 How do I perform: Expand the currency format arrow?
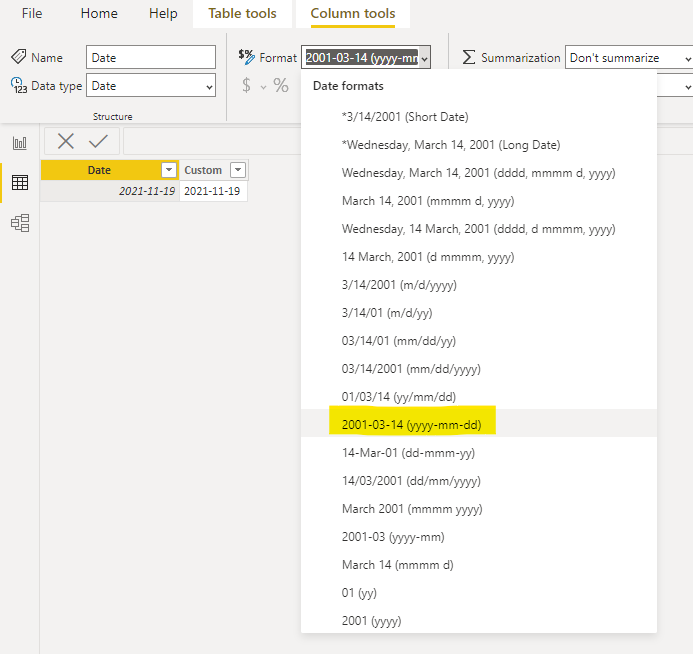(x=263, y=87)
